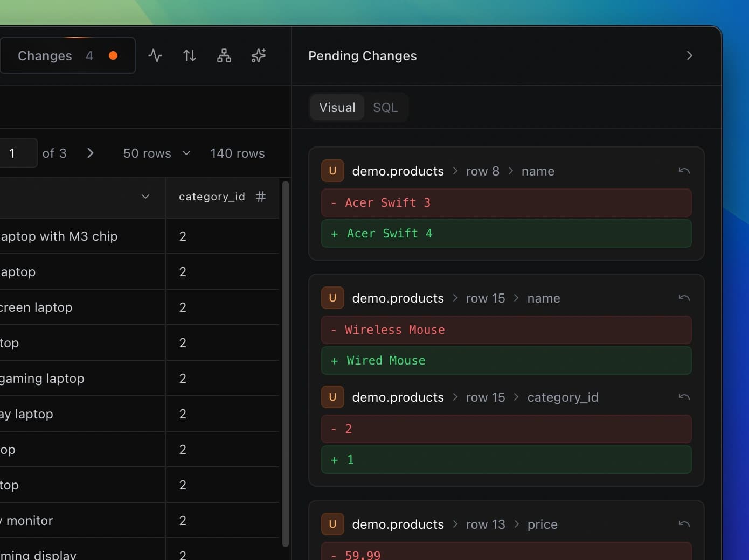Open the 50 rows page size dropdown
Screen dimensions: 749x560
tap(156, 153)
